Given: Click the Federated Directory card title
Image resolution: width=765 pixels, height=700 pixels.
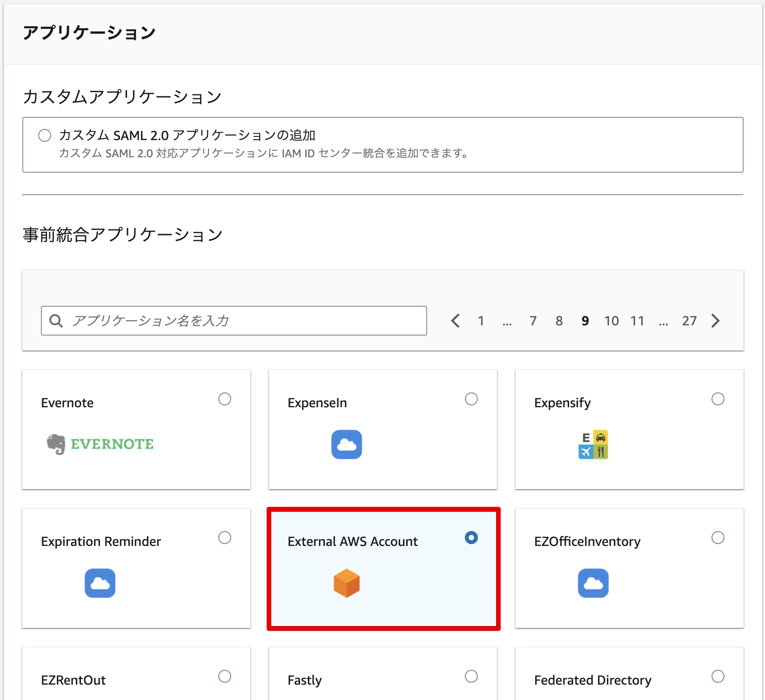Looking at the screenshot, I should coord(593,680).
